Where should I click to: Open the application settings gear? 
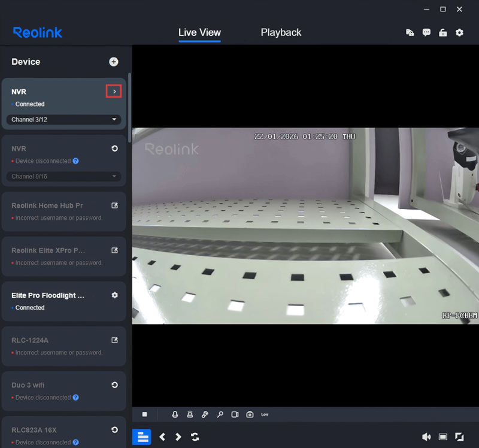coord(459,32)
